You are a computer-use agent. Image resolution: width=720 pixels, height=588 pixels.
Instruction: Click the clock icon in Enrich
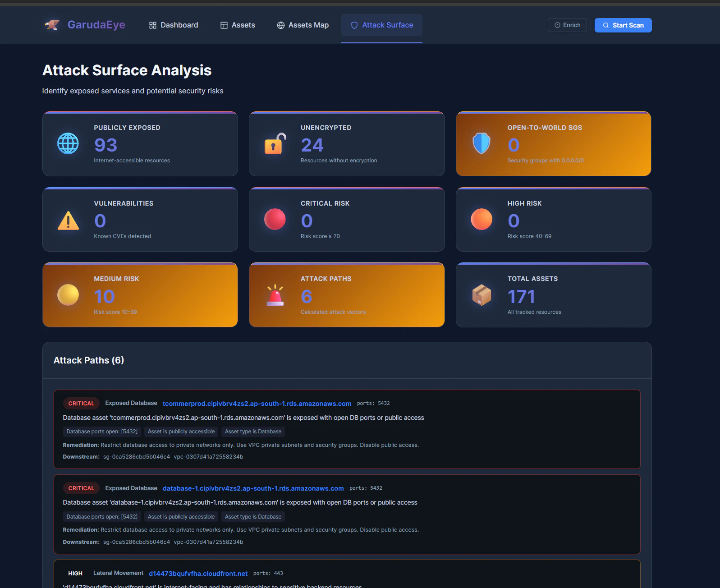tap(557, 25)
